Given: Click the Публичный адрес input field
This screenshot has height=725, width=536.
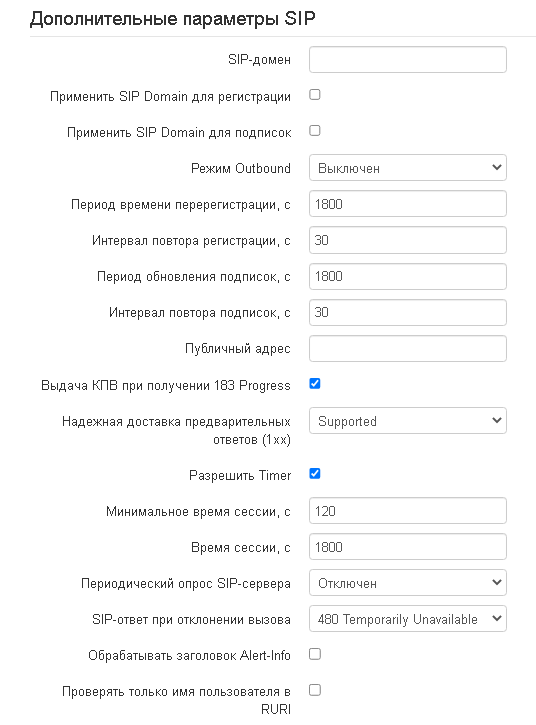Looking at the screenshot, I should click(x=407, y=348).
